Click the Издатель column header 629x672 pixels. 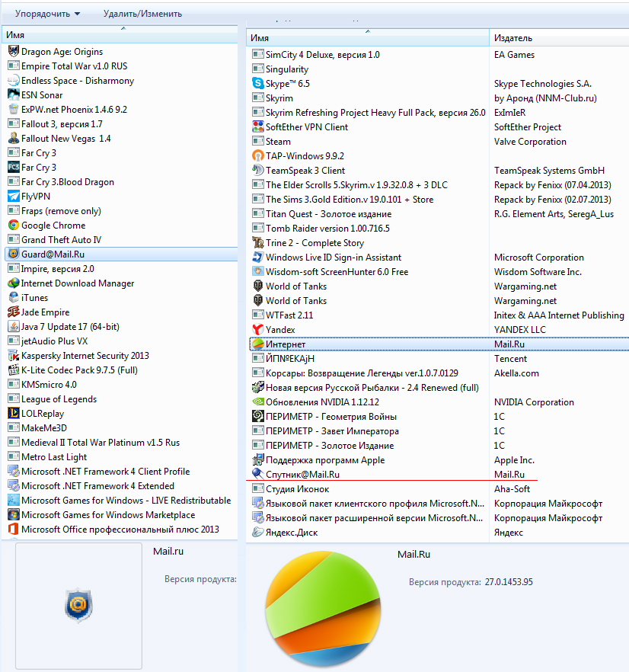(x=559, y=38)
